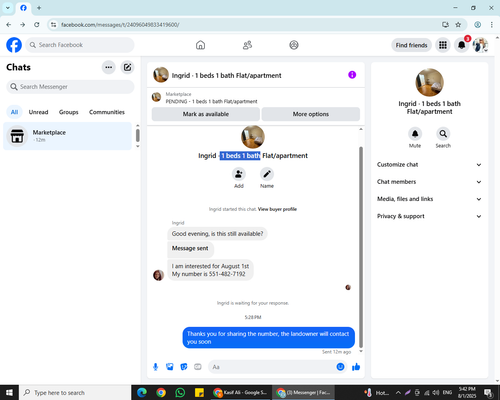Viewport: 500px width, 400px height.
Task: Click the header listing thumbnail beside Ingrid
Action: (x=161, y=75)
